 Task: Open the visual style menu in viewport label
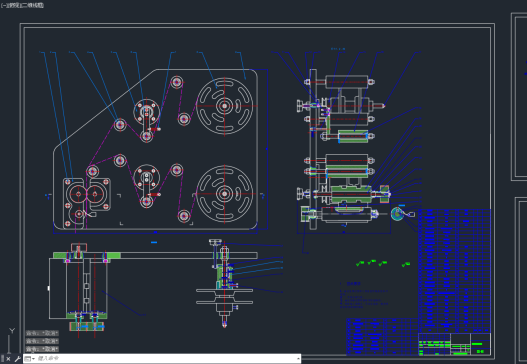(32, 5)
